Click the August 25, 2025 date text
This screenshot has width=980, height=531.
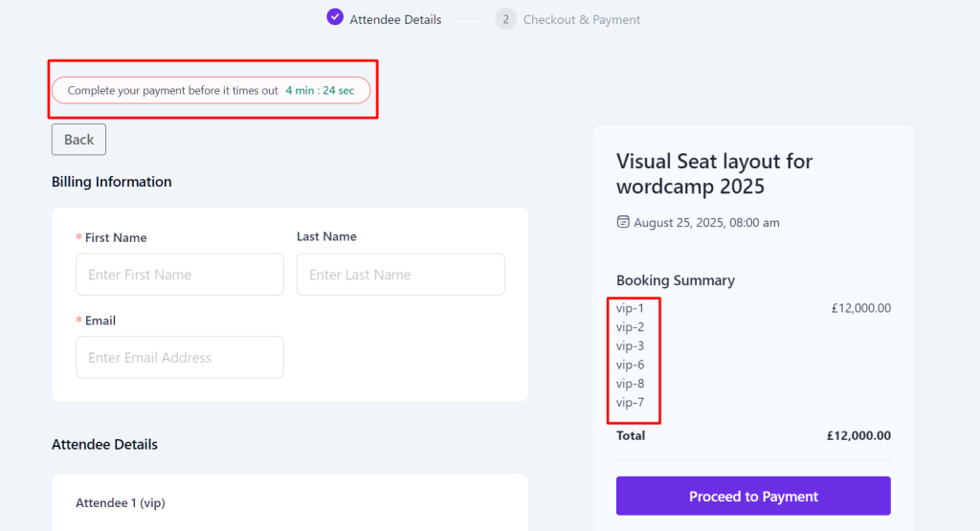(x=706, y=222)
